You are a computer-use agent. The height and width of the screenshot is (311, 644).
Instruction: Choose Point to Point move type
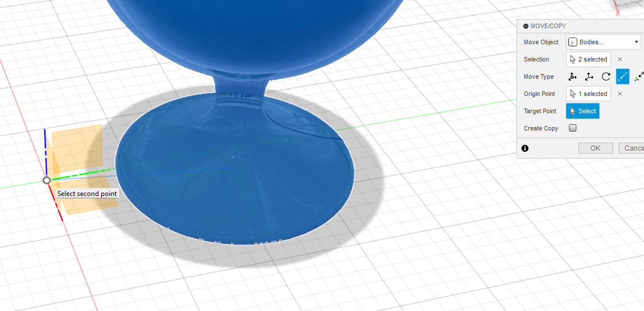(623, 76)
